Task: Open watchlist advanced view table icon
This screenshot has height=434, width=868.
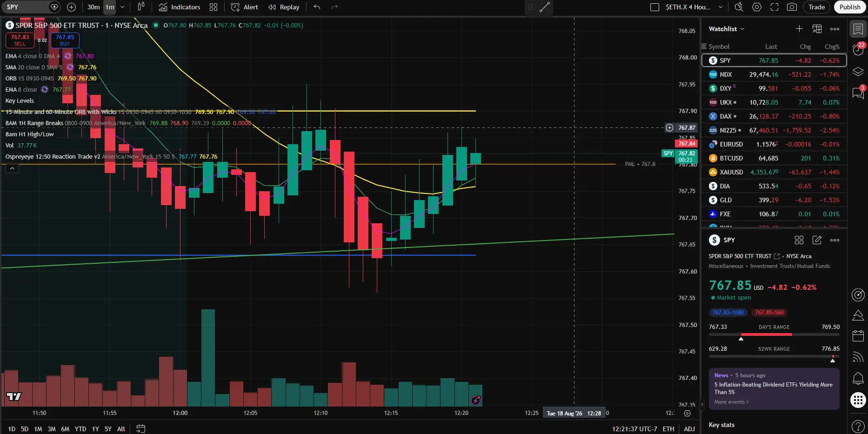Action: (817, 29)
